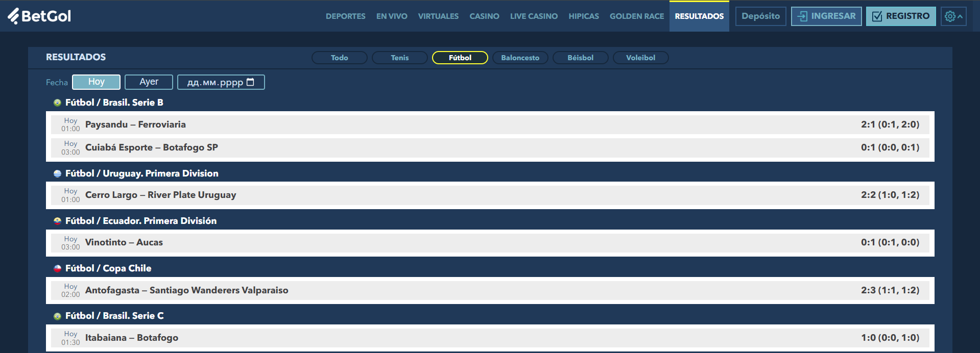Click Fútbol / Brasil. Serie C heading

pyautogui.click(x=114, y=316)
